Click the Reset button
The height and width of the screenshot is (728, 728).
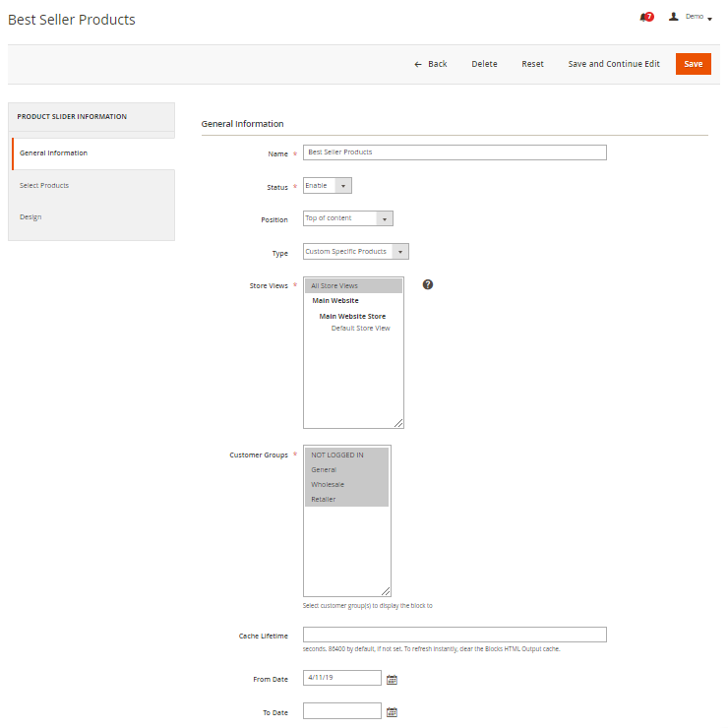532,64
